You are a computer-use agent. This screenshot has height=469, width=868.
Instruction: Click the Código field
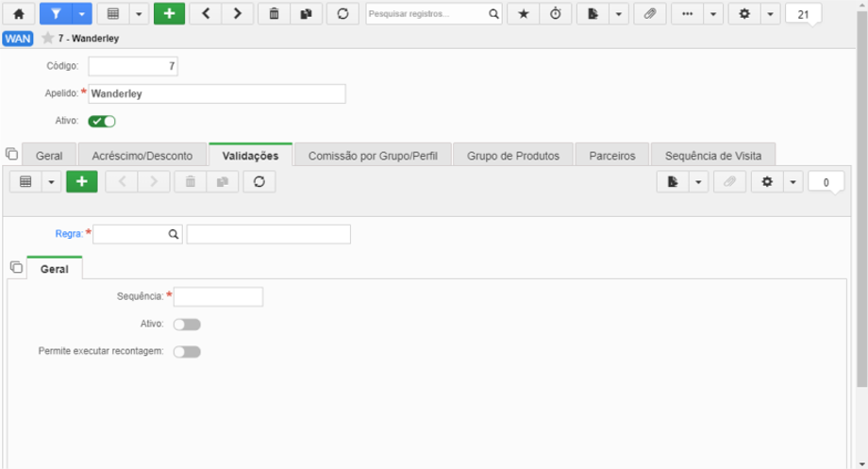(x=133, y=66)
